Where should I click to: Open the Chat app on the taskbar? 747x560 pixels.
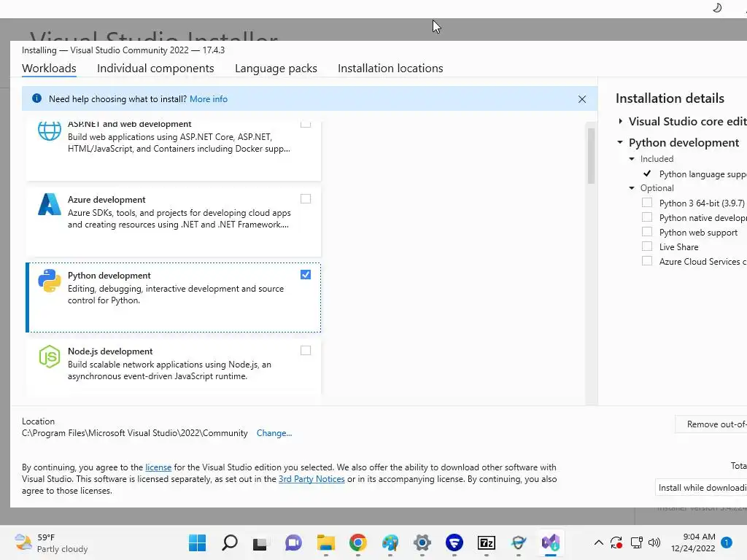(x=293, y=542)
